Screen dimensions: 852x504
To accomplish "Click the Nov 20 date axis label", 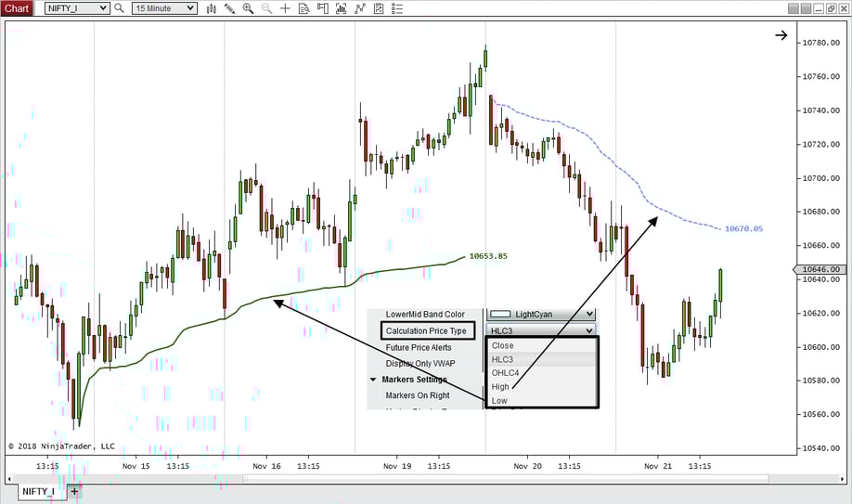I will tap(527, 466).
